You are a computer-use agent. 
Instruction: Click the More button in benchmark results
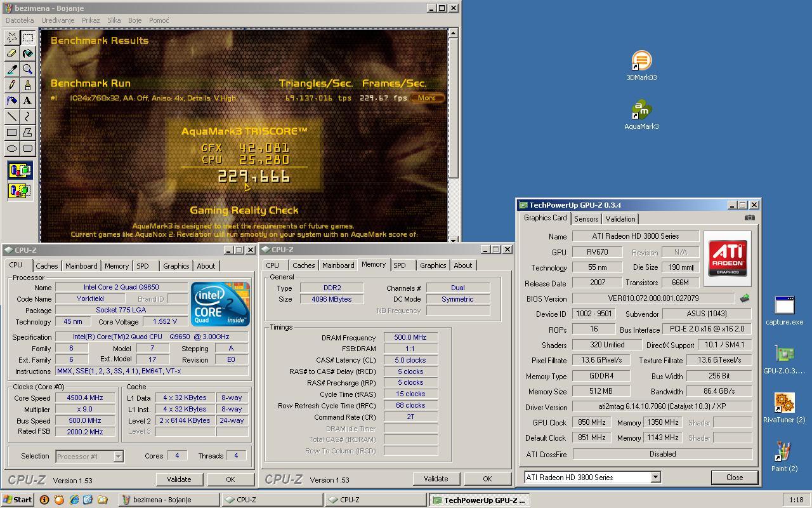[427, 98]
